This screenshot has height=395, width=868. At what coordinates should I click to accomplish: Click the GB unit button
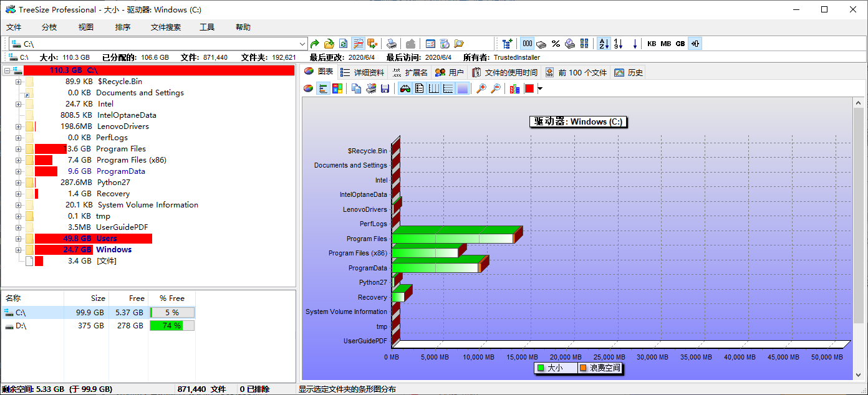680,44
